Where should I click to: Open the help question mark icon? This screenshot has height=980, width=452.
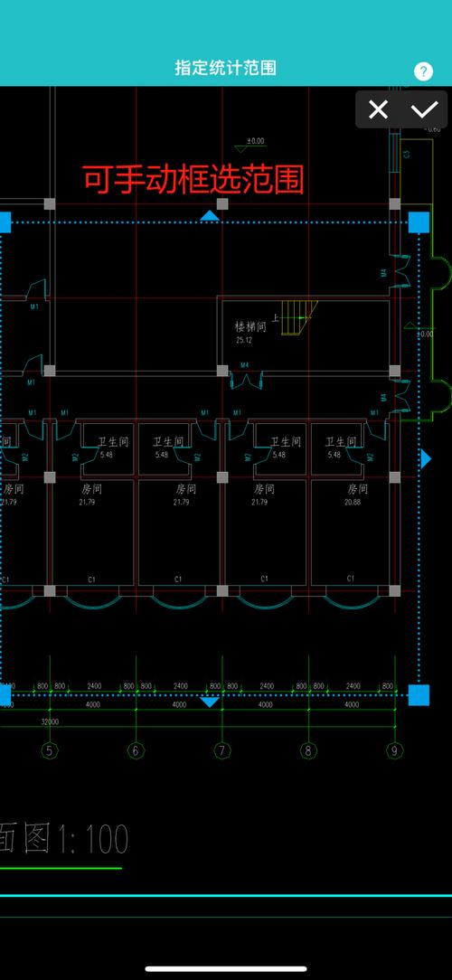423,71
